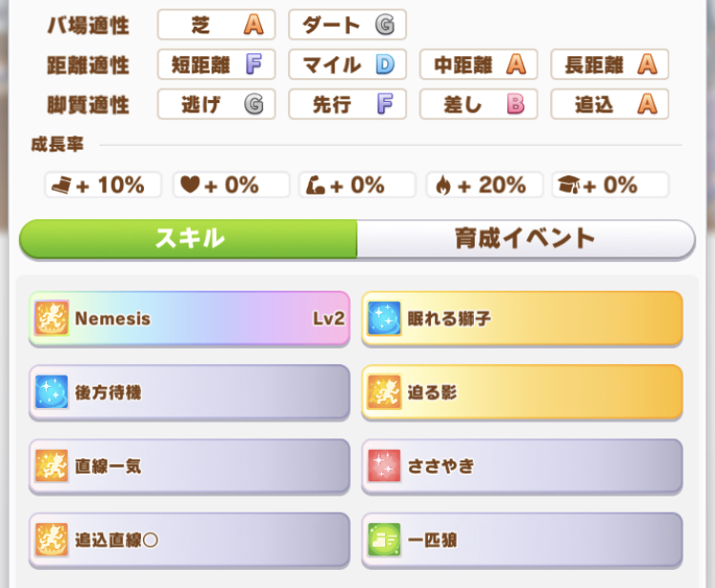Tap the ささやき skill button
715x588 pixels.
coord(521,466)
